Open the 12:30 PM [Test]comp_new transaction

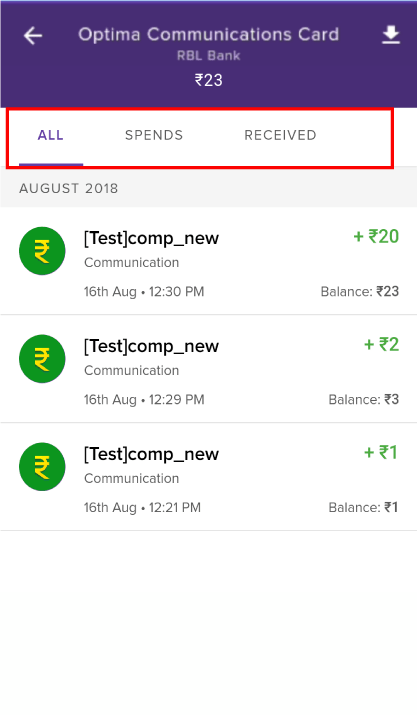click(x=208, y=261)
